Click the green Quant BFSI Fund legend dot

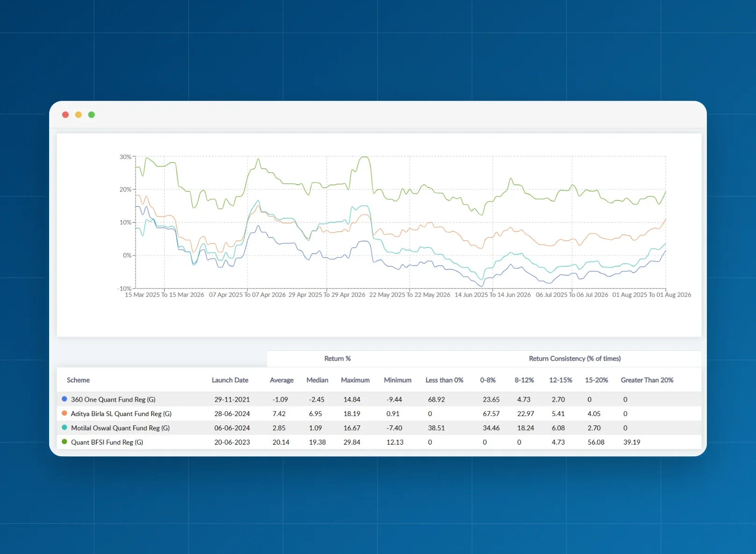(65, 442)
